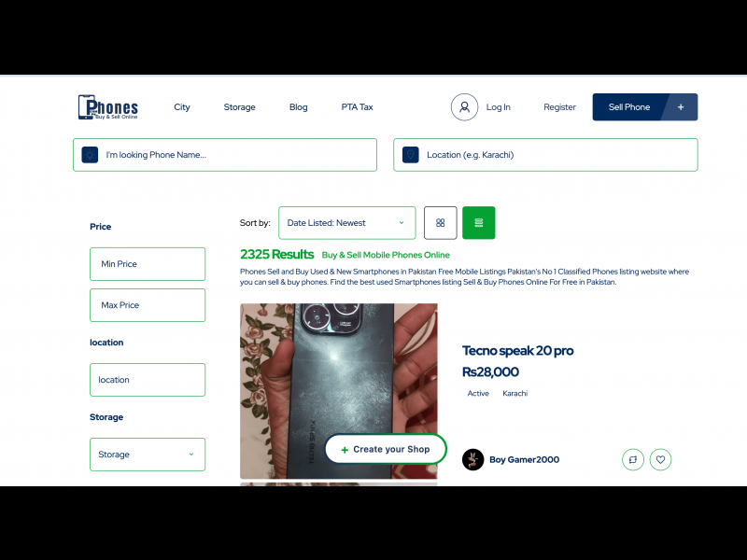Expand the Storage filter dropdown
Screen dimensions: 747x560
pyautogui.click(x=148, y=455)
